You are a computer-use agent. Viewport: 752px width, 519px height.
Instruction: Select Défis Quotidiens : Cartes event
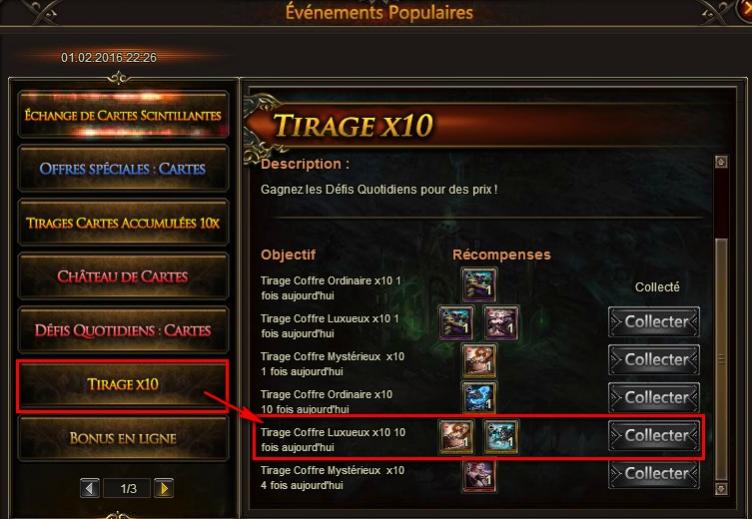coord(123,330)
